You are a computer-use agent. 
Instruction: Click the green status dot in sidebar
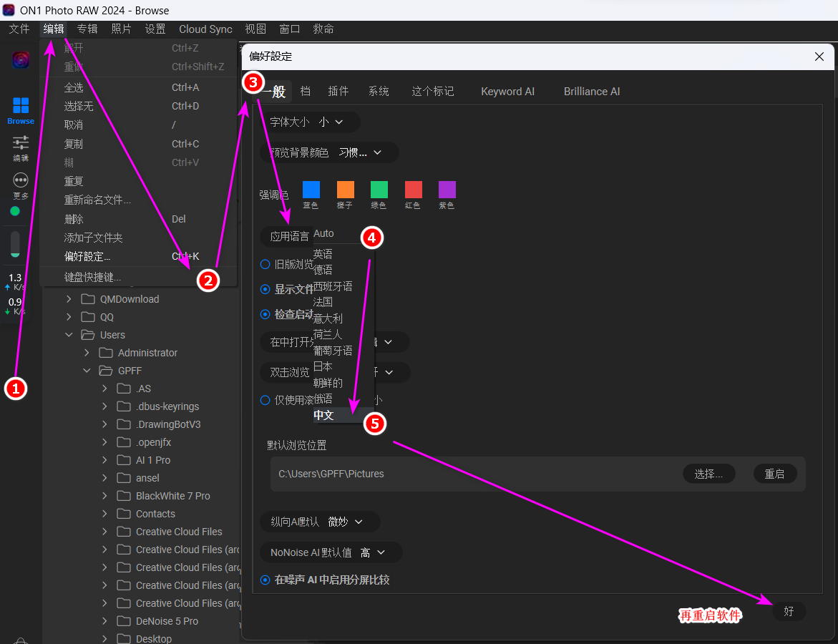tap(15, 211)
